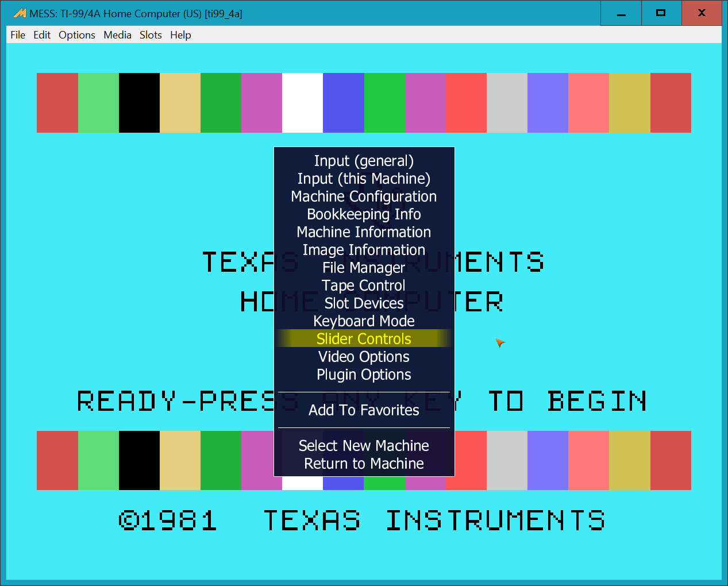This screenshot has height=586, width=728.
Task: Open Image Information
Action: (x=364, y=250)
